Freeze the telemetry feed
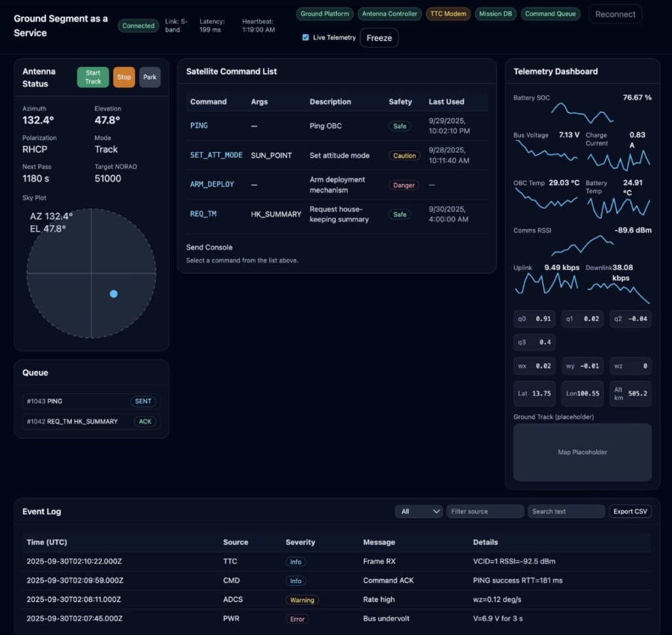Image resolution: width=672 pixels, height=635 pixels. point(379,38)
